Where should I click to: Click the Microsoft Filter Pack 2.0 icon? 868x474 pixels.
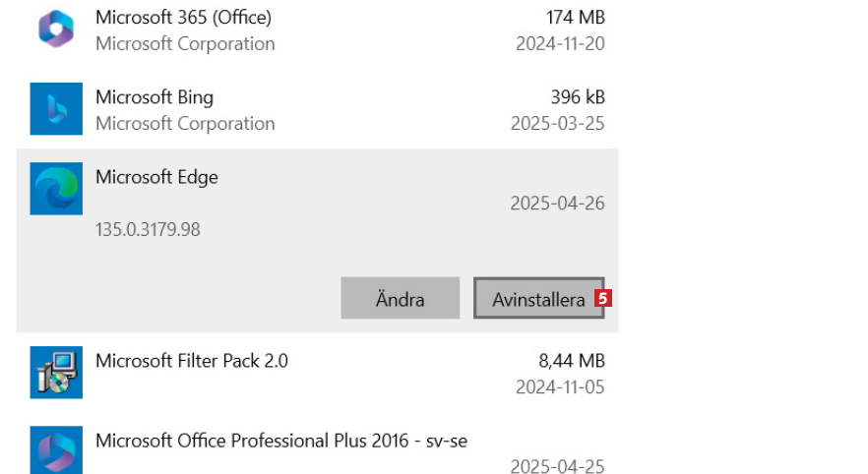click(56, 372)
